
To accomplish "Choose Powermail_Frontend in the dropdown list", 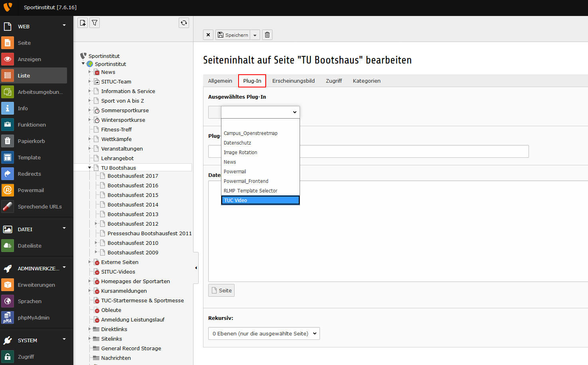I will pyautogui.click(x=246, y=181).
